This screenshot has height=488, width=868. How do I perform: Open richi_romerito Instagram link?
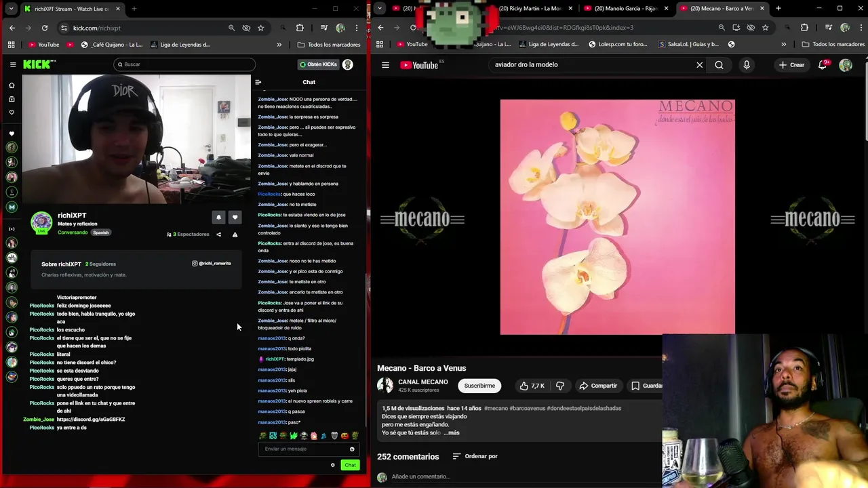coord(212,263)
